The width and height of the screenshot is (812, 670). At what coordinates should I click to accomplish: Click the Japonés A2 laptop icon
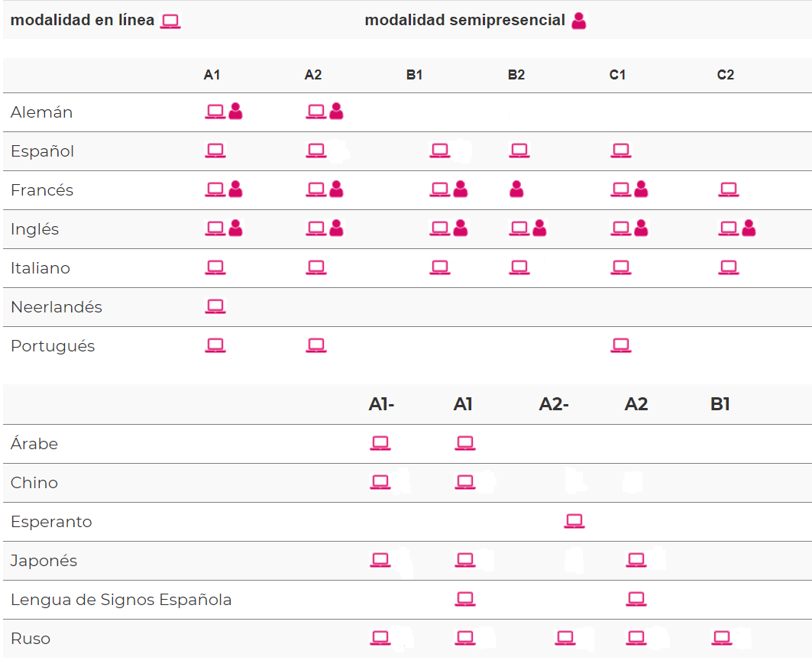tap(636, 561)
